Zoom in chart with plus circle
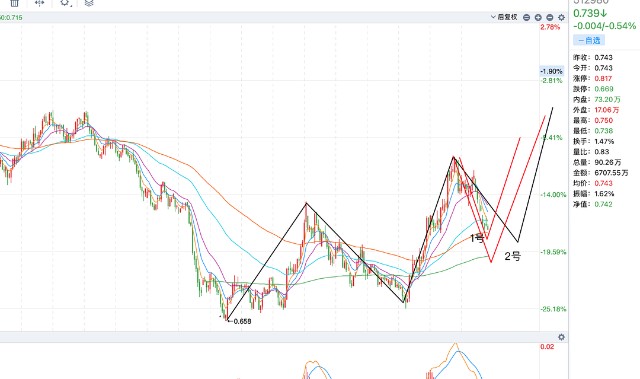640x379 pixels. click(x=538, y=18)
